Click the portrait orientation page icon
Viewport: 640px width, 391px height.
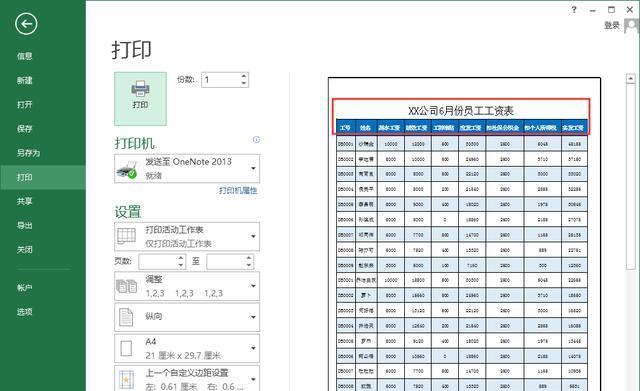click(126, 317)
